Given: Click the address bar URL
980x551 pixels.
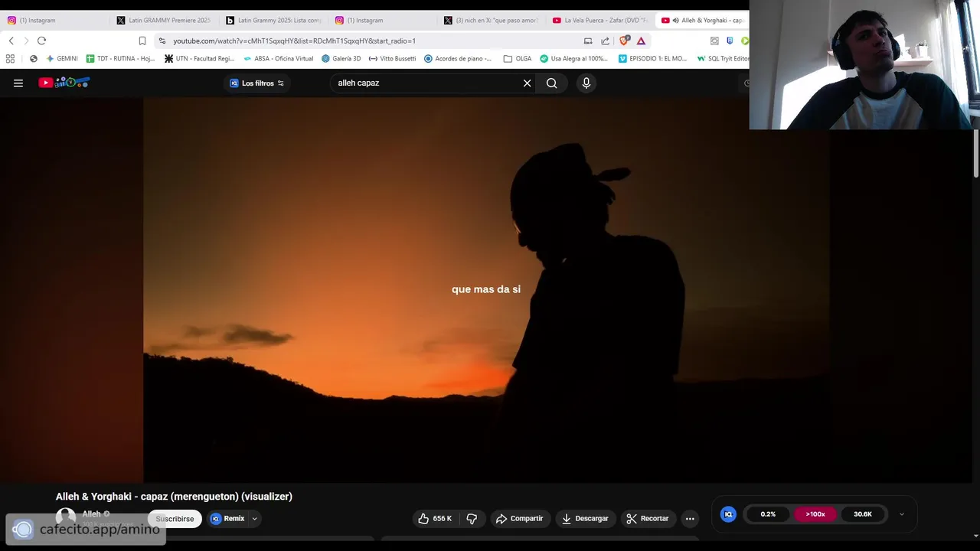Looking at the screenshot, I should click(x=294, y=41).
